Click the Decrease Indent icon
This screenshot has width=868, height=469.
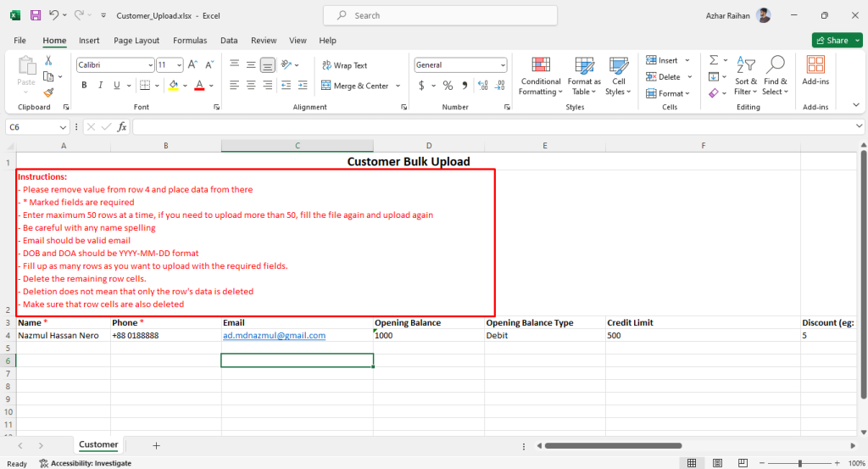click(x=286, y=86)
